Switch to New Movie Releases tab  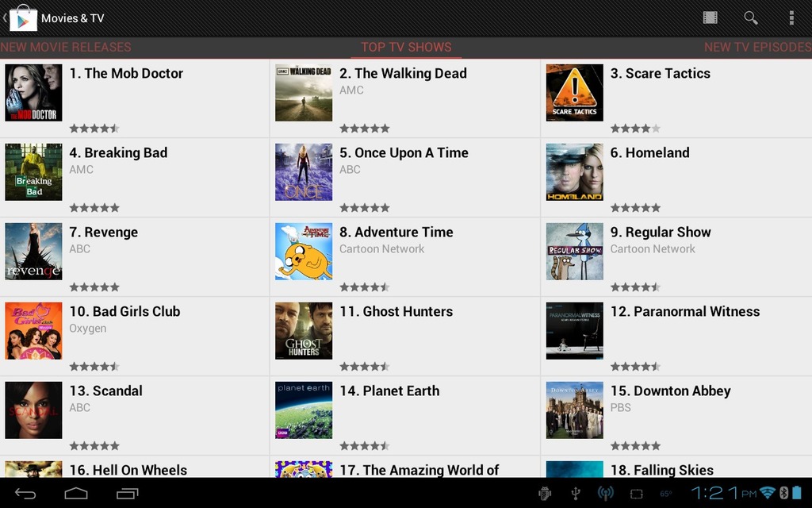tap(66, 47)
